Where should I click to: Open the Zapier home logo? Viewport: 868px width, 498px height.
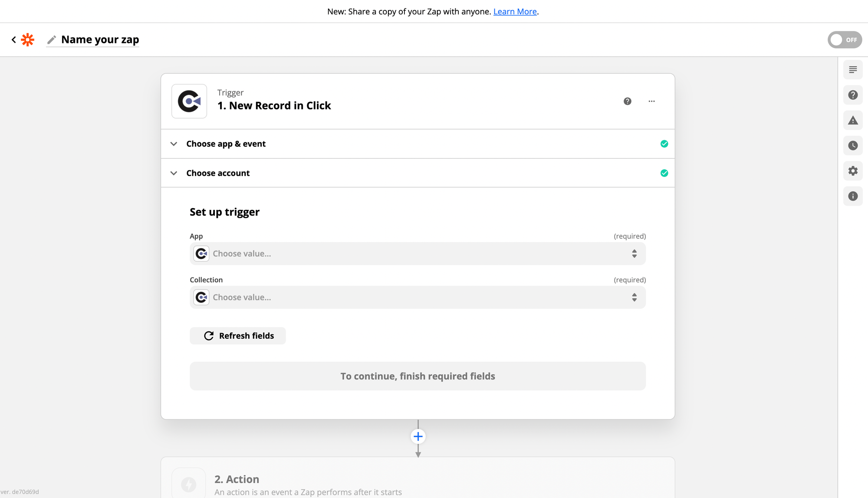28,40
